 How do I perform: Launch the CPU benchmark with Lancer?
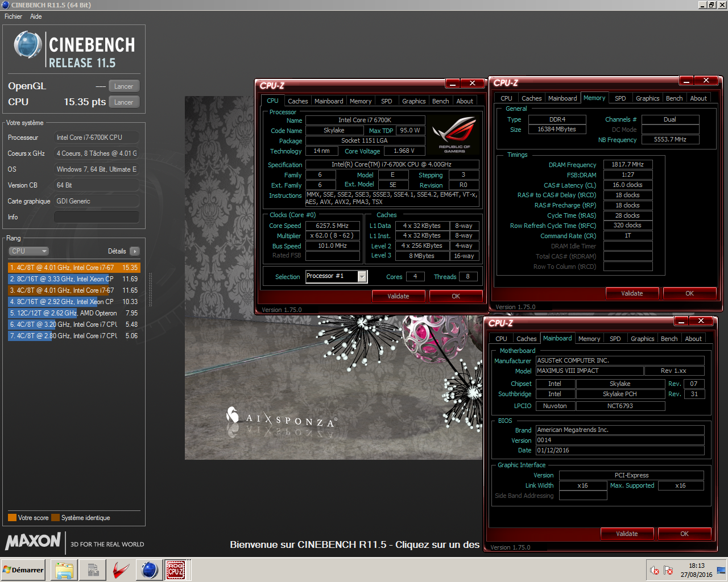click(x=123, y=102)
